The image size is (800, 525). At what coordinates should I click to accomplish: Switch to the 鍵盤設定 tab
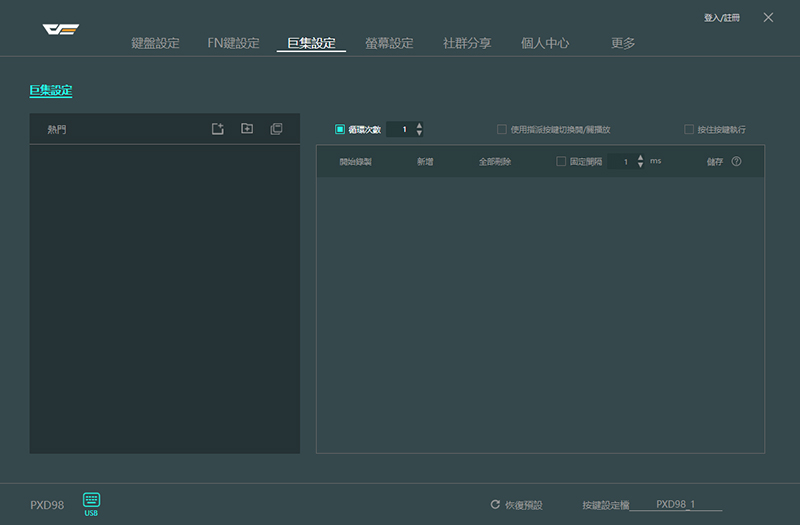(156, 43)
